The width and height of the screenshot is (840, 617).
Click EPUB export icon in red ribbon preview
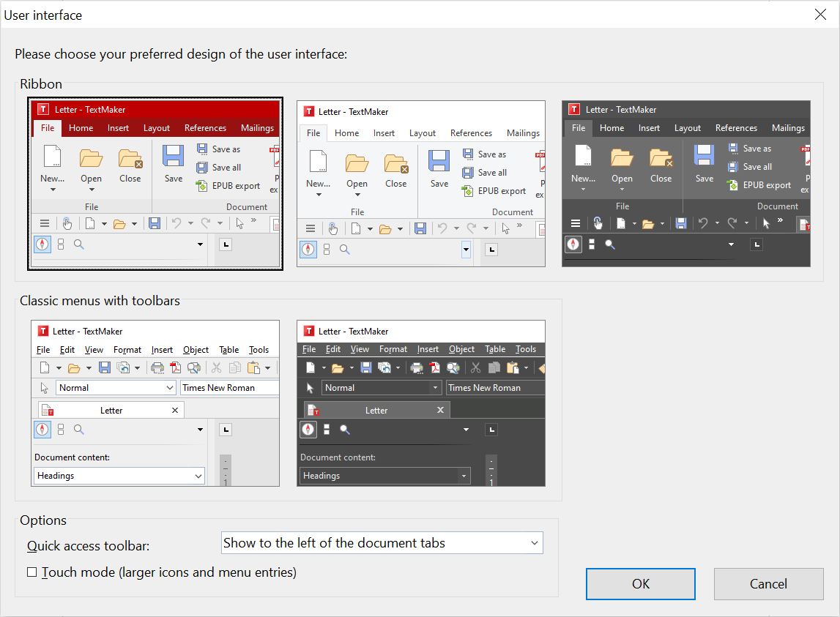coord(201,186)
